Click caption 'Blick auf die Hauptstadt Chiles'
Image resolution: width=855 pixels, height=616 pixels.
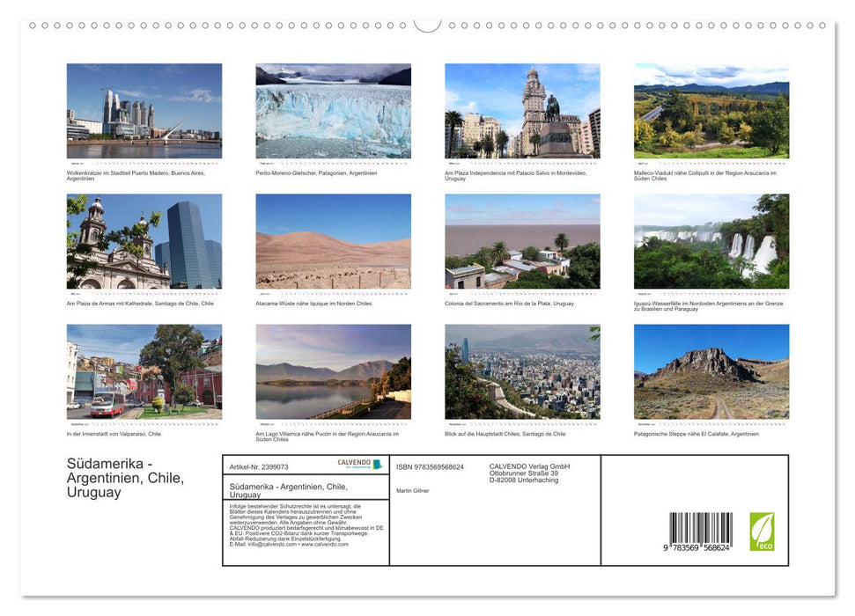(505, 434)
